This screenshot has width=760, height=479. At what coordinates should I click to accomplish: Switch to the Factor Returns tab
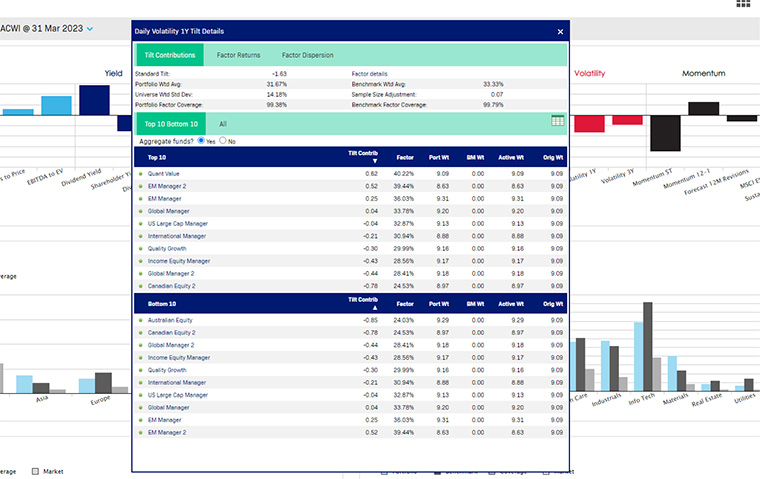238,55
